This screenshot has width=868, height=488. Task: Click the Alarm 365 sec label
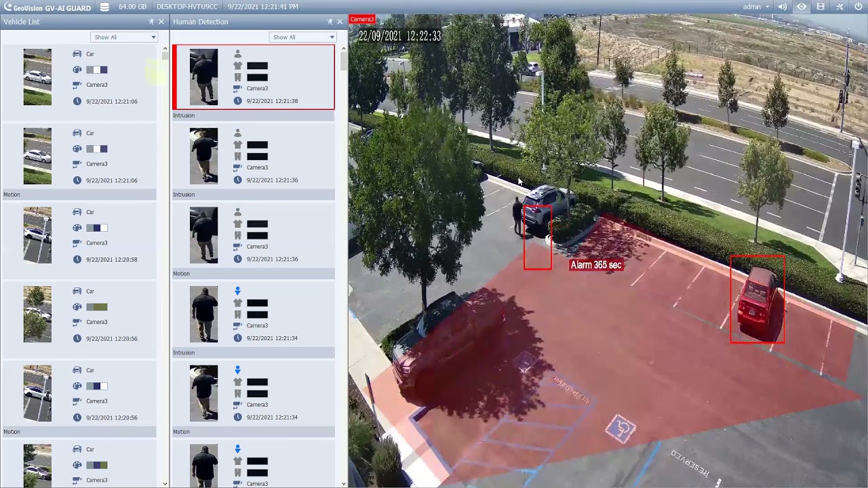point(596,265)
